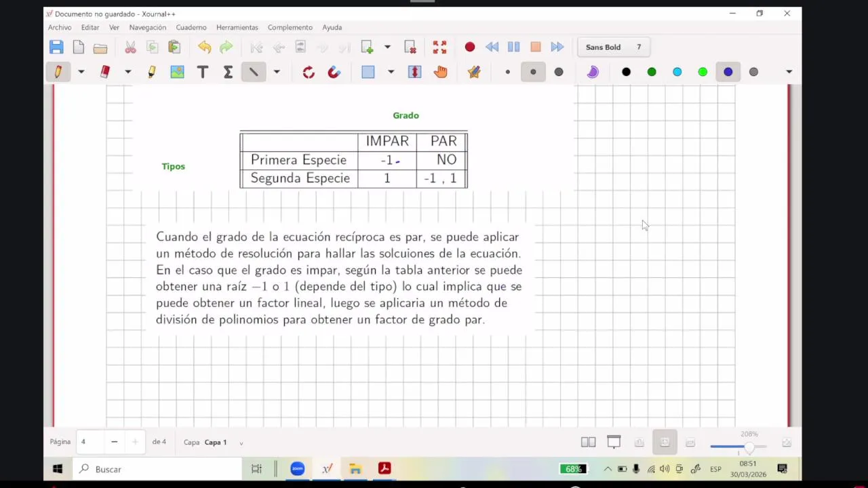Select the rectangle selection tool
The image size is (868, 488).
click(368, 72)
